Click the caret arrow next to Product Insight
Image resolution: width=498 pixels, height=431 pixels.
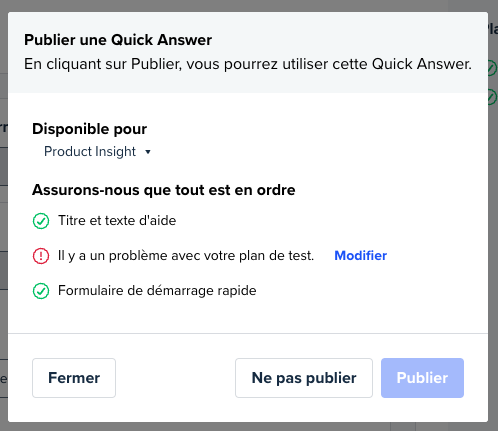(148, 152)
